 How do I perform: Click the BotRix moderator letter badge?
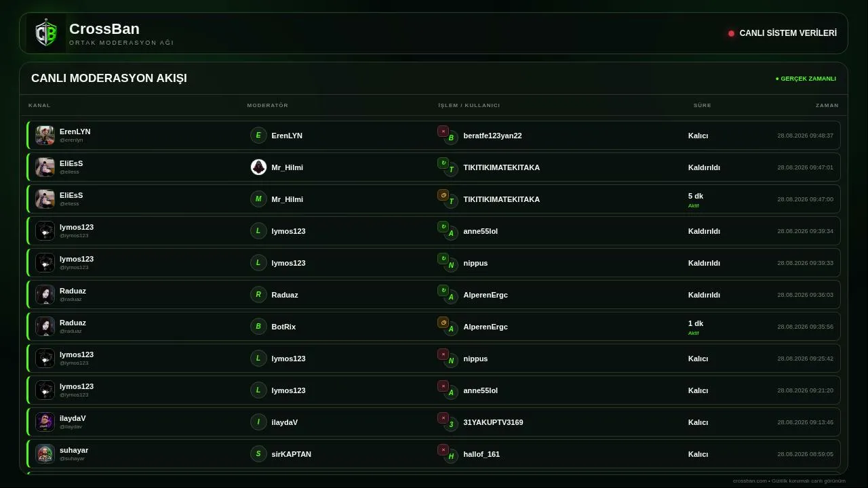click(258, 327)
